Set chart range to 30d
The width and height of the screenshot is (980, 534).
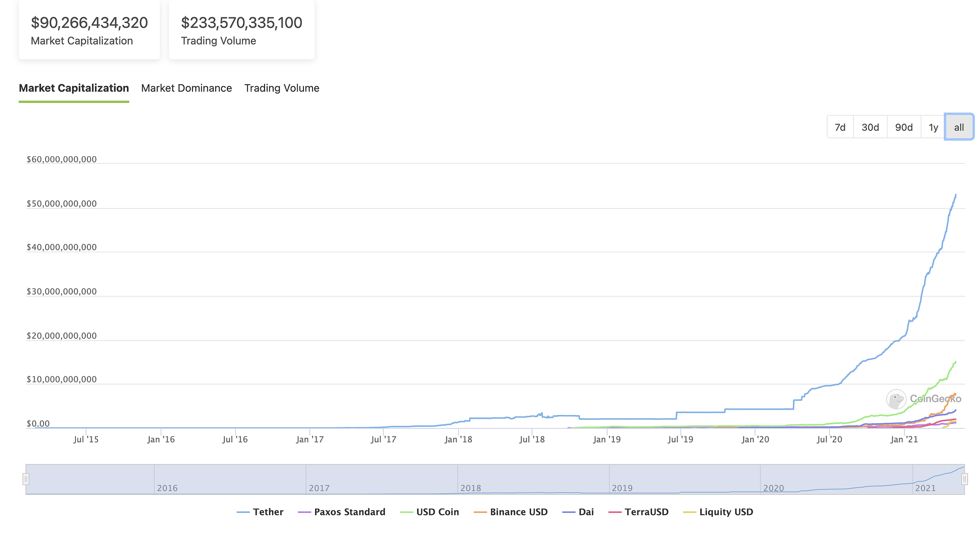pyautogui.click(x=870, y=127)
